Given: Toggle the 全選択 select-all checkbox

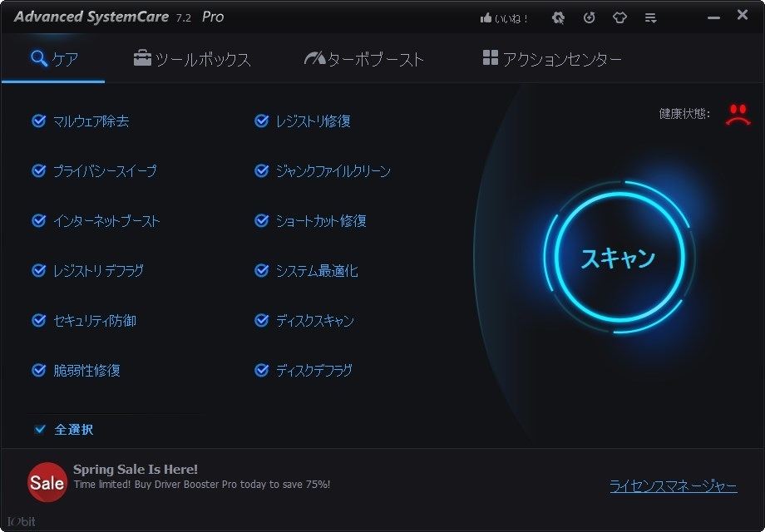Looking at the screenshot, I should tap(40, 429).
